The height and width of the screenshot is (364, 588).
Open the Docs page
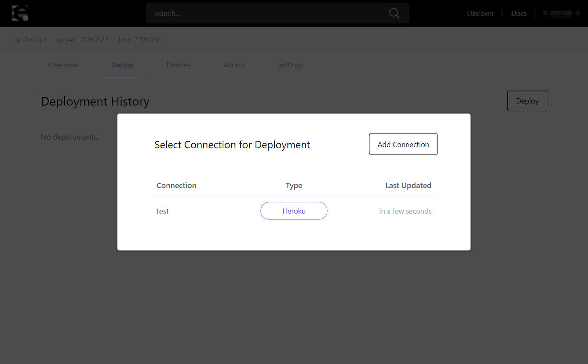coord(519,13)
